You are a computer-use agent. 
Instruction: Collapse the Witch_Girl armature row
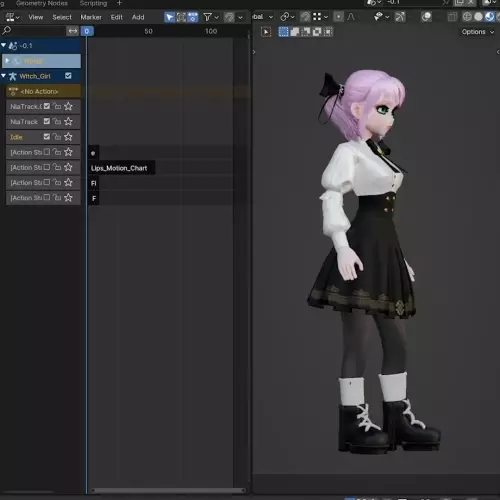(4, 76)
